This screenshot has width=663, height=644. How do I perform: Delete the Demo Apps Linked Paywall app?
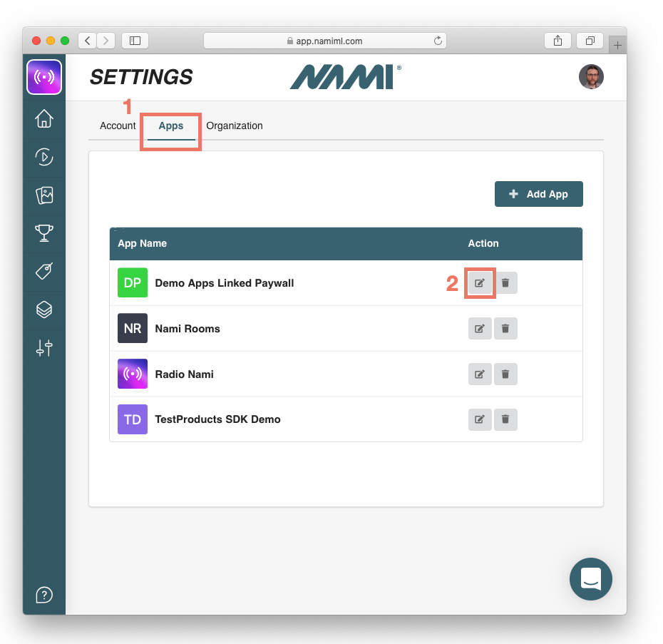point(505,282)
